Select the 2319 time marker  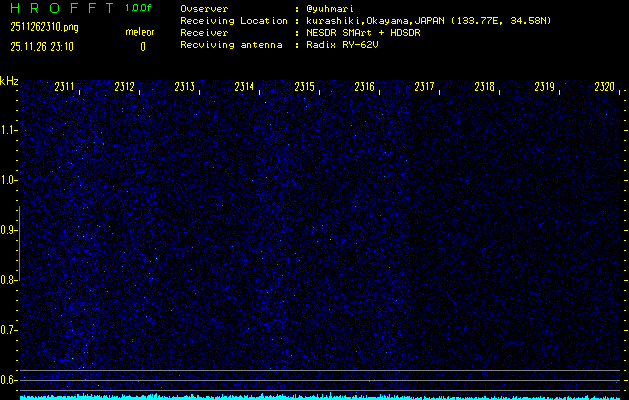pyautogui.click(x=545, y=88)
